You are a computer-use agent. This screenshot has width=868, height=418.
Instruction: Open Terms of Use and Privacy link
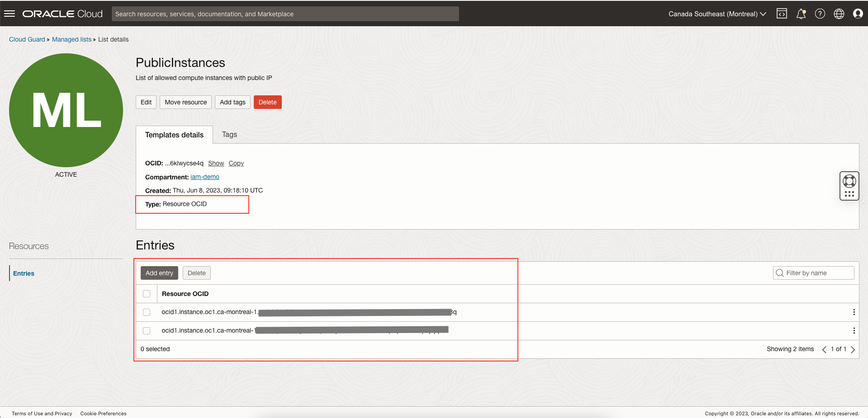[x=42, y=413]
